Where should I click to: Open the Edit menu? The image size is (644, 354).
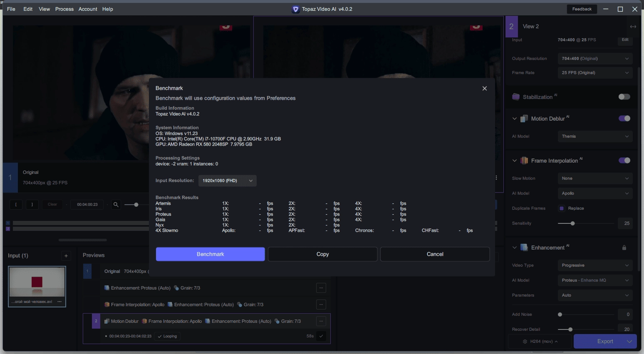point(28,9)
